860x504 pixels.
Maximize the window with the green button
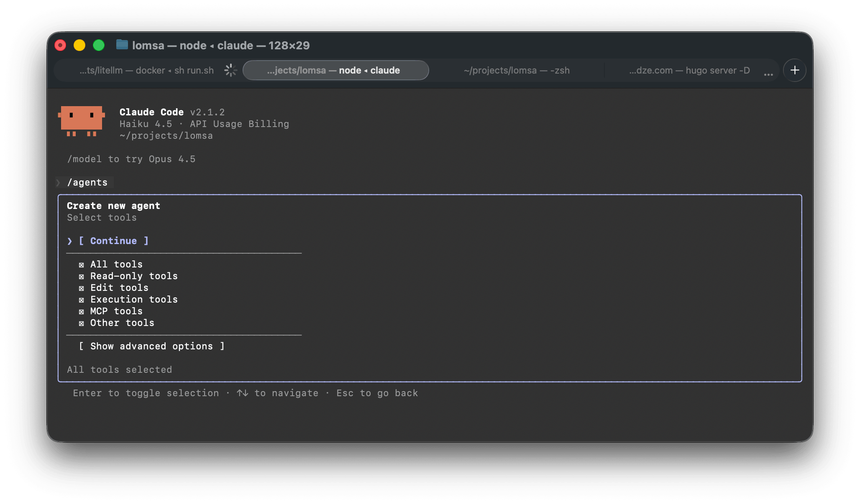pyautogui.click(x=99, y=45)
